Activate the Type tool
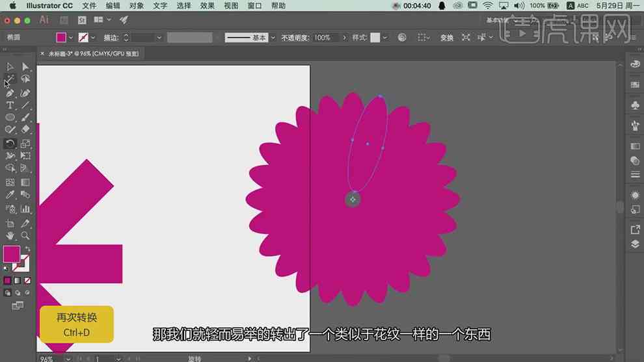 point(10,105)
